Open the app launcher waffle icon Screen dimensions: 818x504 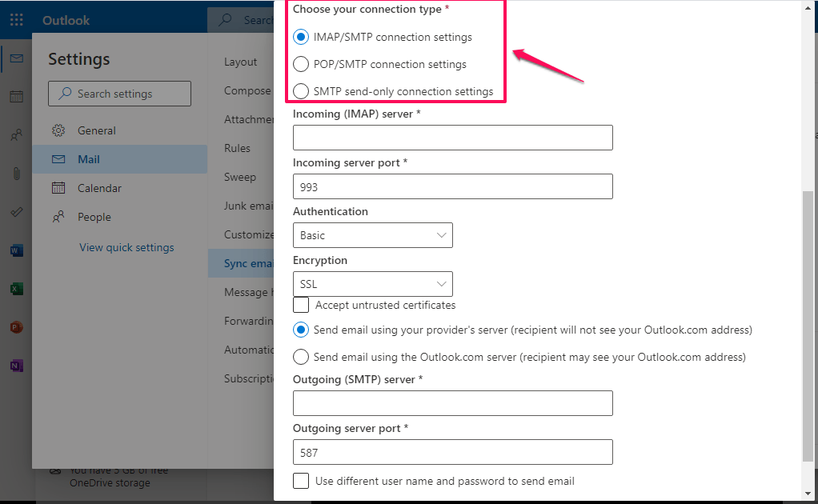[16, 19]
